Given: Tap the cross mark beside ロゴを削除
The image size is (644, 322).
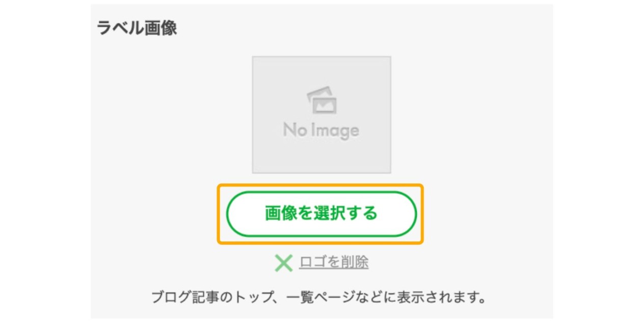Looking at the screenshot, I should [x=283, y=263].
